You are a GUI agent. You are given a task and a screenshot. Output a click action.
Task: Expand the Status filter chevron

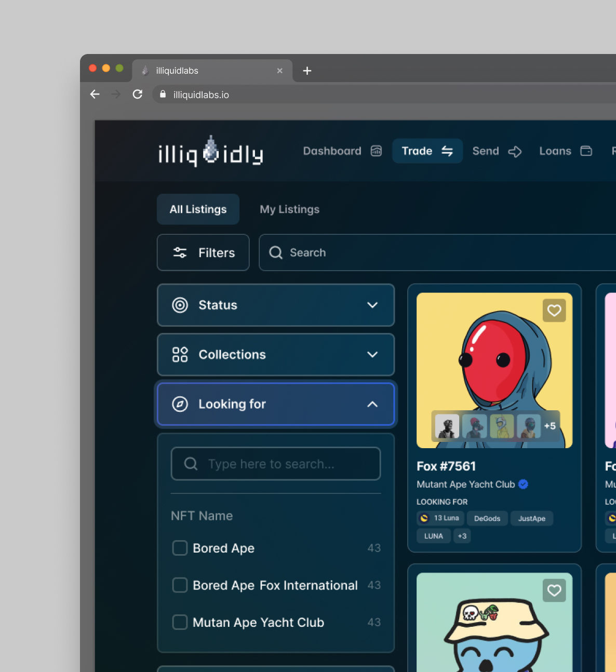(x=372, y=305)
